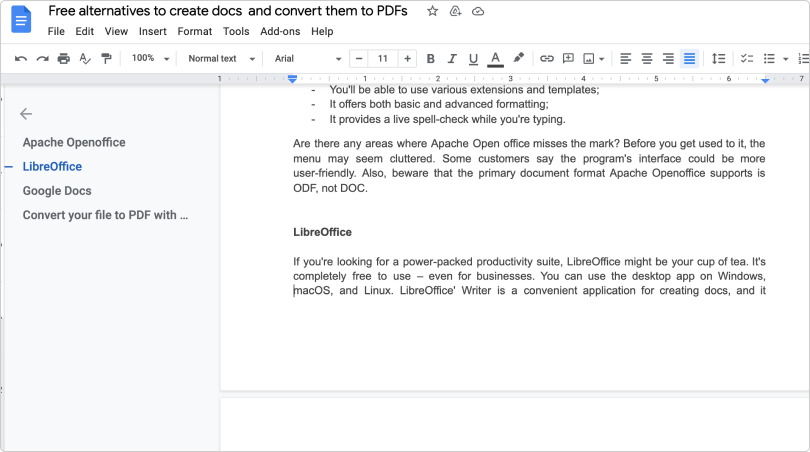Insert a link

click(x=547, y=59)
